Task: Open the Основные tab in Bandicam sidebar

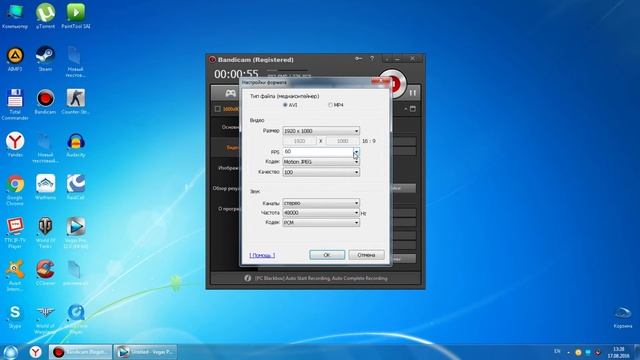Action: [x=230, y=127]
